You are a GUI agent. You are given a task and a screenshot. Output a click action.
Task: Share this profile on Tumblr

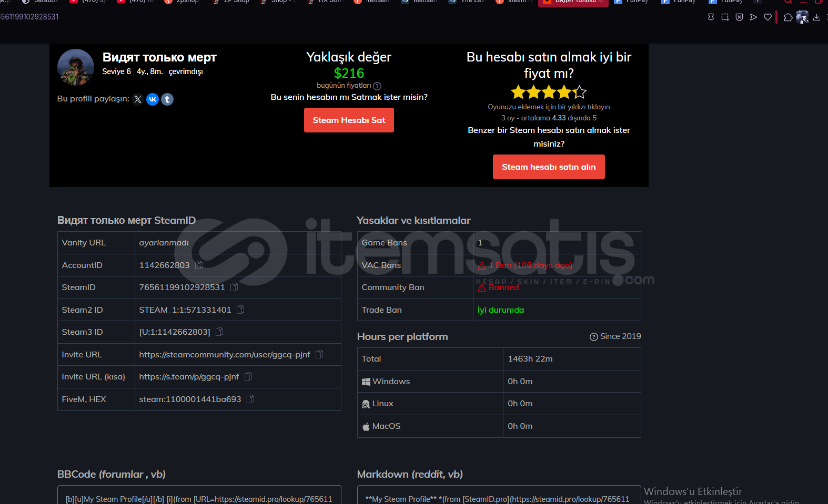pos(167,99)
